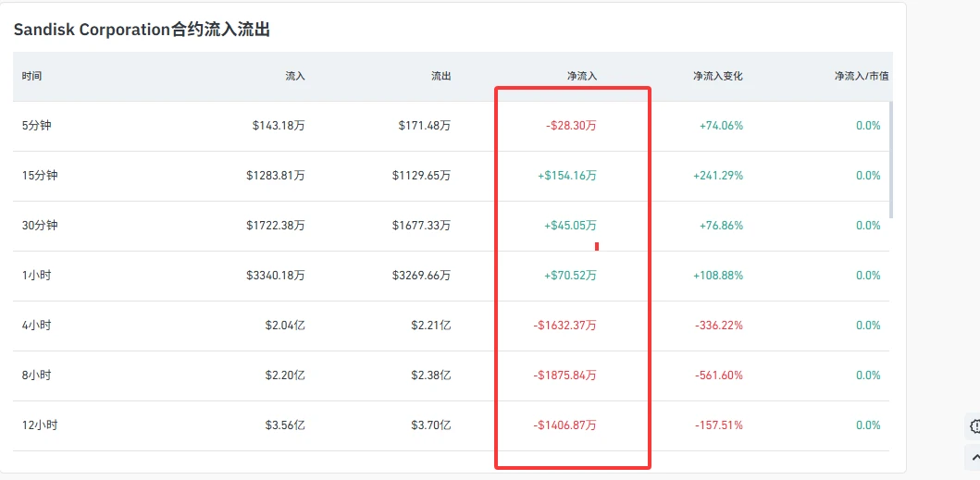The image size is (980, 480).
Task: Click net inflow change -561.60%
Action: pyautogui.click(x=719, y=375)
